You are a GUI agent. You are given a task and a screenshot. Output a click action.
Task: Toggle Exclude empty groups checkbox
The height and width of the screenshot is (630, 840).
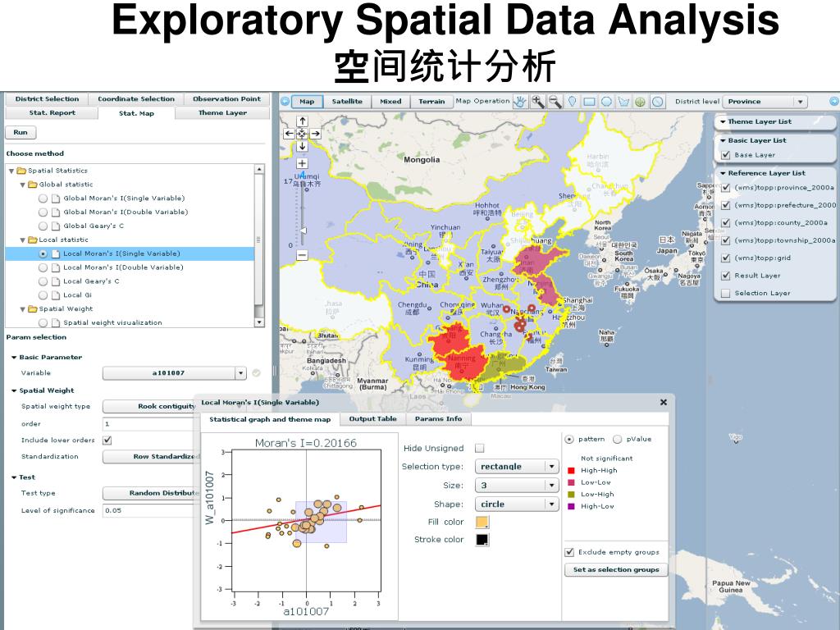[x=569, y=552]
